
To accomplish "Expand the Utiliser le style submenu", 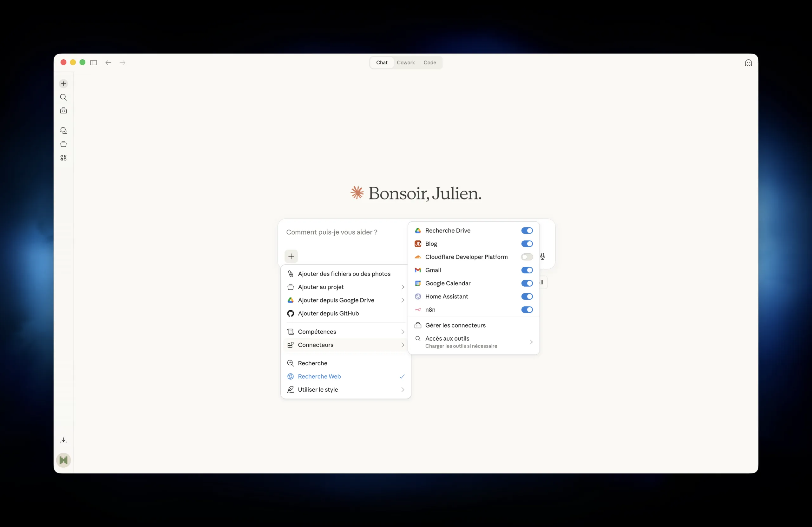I will (x=346, y=389).
